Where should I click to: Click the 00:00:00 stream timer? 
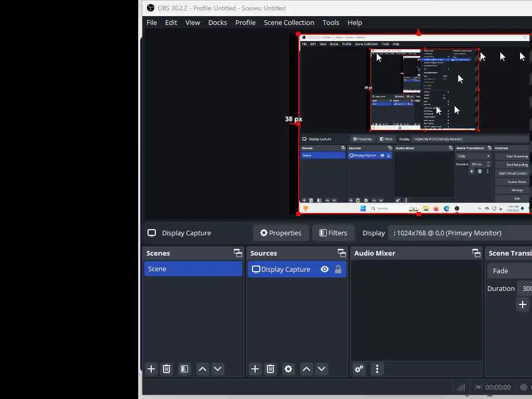tap(498, 387)
